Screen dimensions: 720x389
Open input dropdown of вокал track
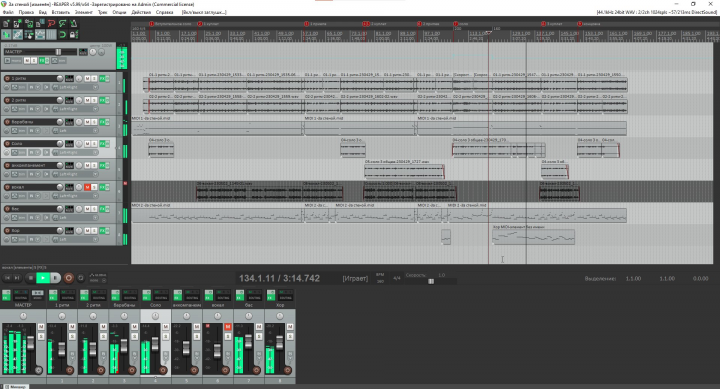click(x=75, y=196)
